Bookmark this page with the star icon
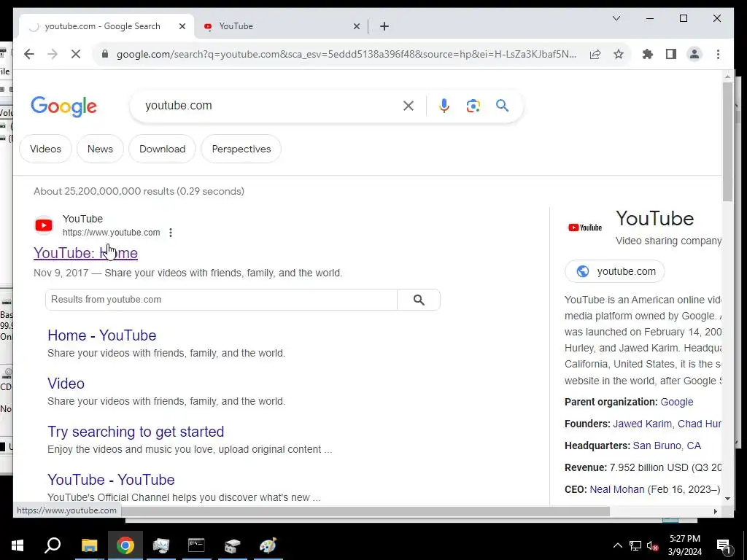 (619, 54)
